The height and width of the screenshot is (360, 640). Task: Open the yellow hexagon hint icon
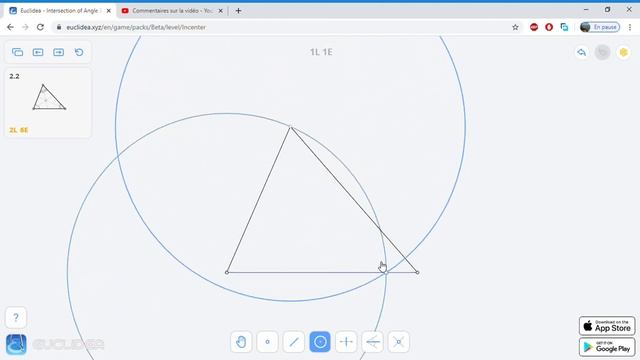pos(623,52)
